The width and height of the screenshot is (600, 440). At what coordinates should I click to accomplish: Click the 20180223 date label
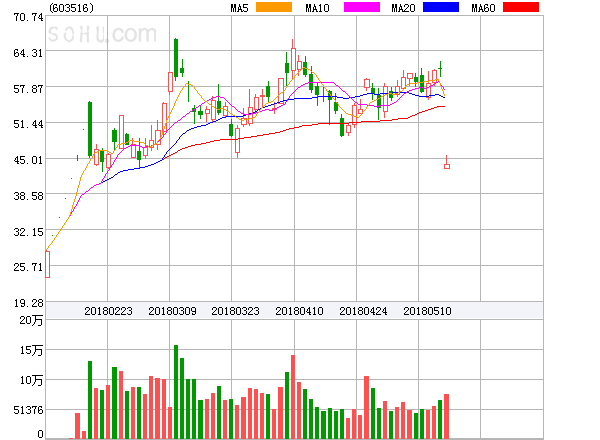click(108, 311)
